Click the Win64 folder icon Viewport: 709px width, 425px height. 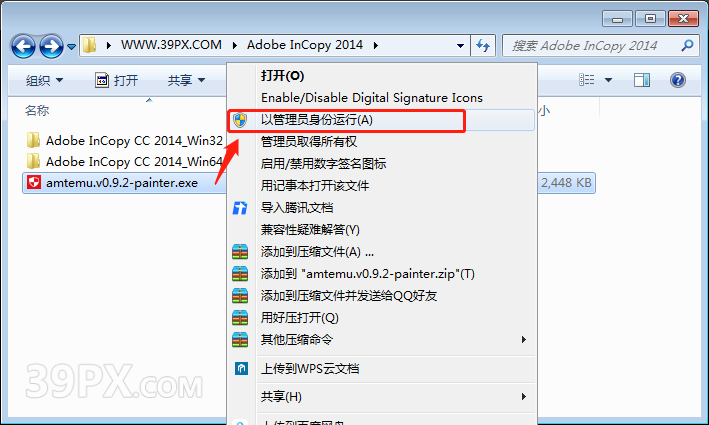tap(33, 161)
